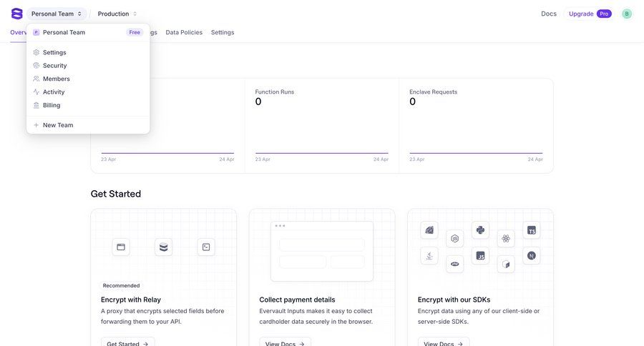The height and width of the screenshot is (346, 644).
Task: Click the Security shield icon in team menu
Action: tap(36, 66)
